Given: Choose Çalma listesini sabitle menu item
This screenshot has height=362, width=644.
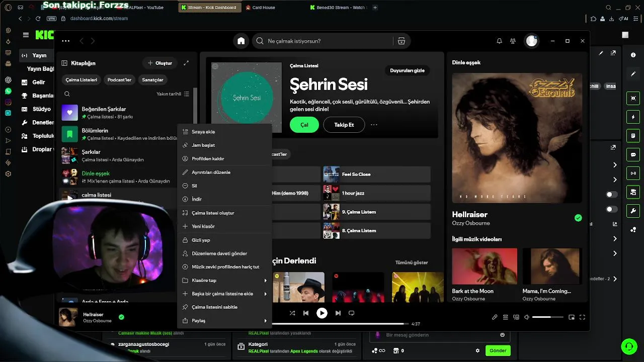Looking at the screenshot, I should tap(224, 307).
